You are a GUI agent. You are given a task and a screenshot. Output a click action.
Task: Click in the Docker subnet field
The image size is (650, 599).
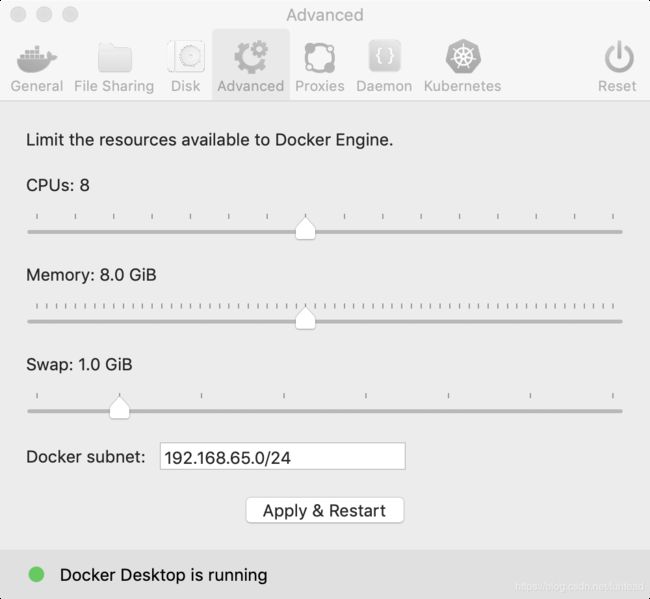click(x=283, y=456)
